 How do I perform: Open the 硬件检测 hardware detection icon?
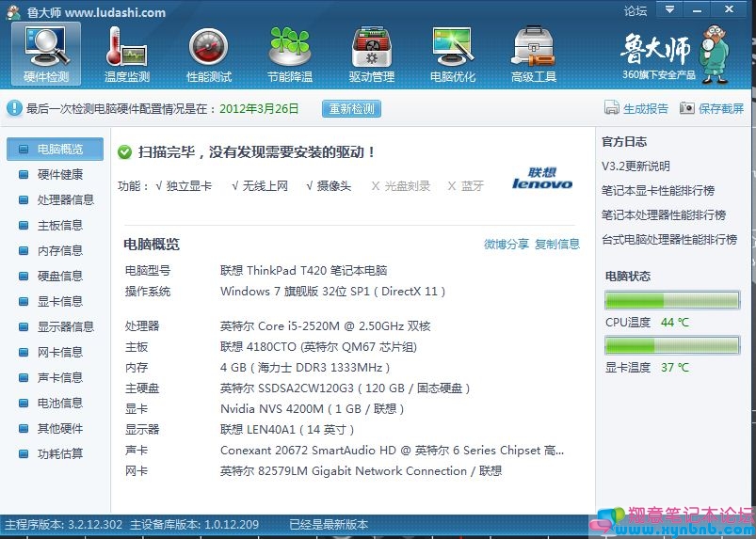[x=46, y=54]
